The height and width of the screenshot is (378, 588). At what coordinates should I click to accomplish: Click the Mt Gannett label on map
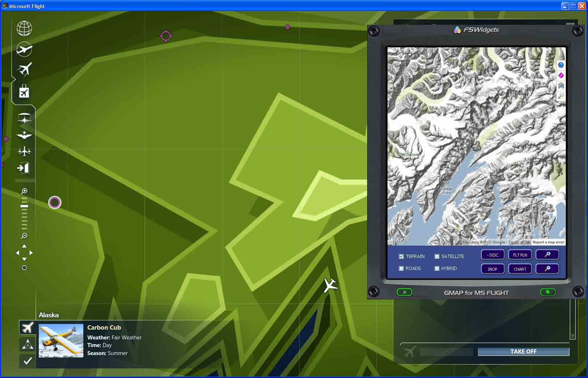click(x=410, y=155)
